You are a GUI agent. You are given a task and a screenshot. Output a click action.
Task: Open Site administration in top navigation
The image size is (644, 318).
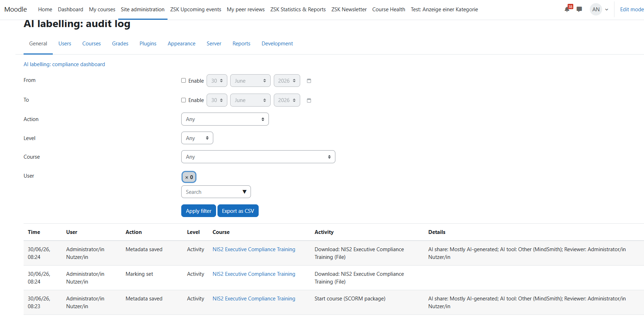click(143, 9)
